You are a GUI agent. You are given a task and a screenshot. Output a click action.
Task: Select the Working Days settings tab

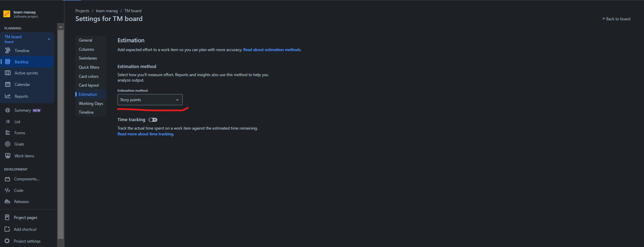[91, 103]
